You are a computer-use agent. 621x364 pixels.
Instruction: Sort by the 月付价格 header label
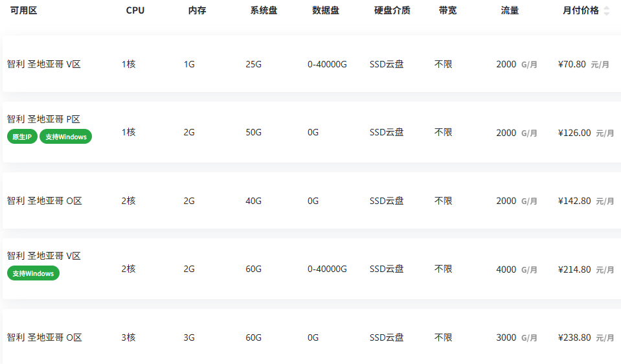point(581,10)
